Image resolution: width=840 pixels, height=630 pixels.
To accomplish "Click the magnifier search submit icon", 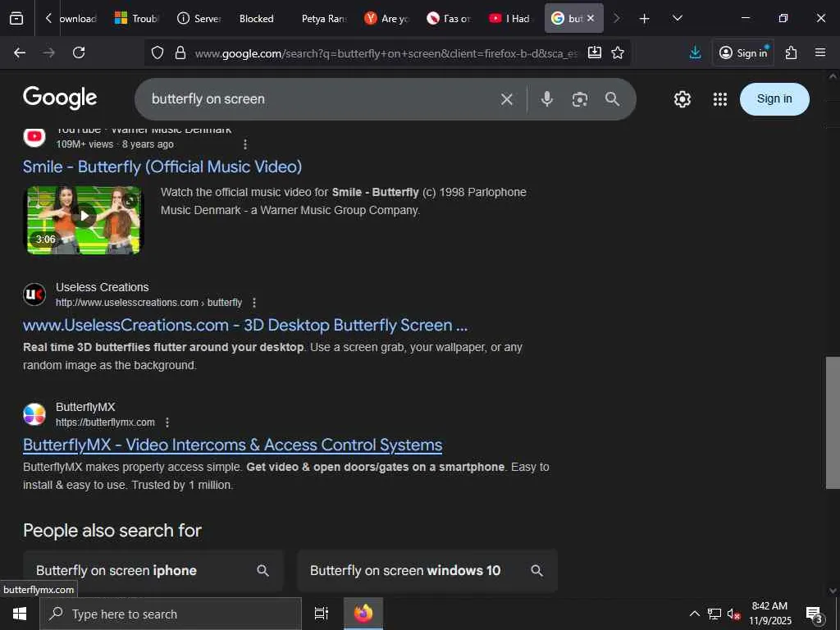I will tap(612, 99).
